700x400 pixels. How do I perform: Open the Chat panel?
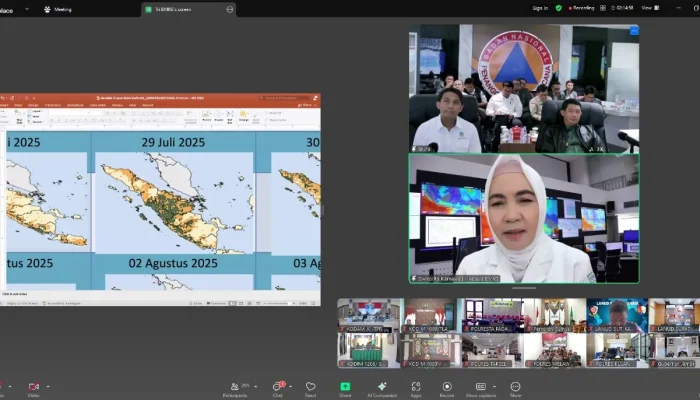click(278, 389)
